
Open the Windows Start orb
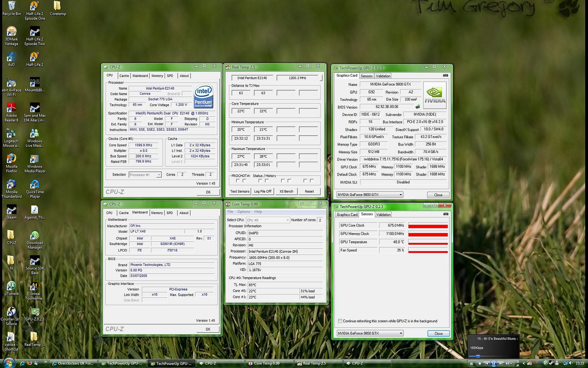[9, 363]
